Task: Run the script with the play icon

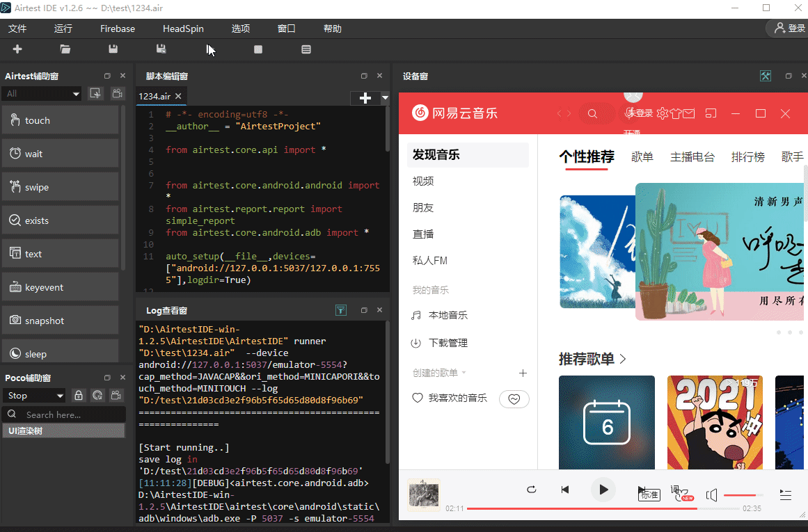Action: (209, 49)
